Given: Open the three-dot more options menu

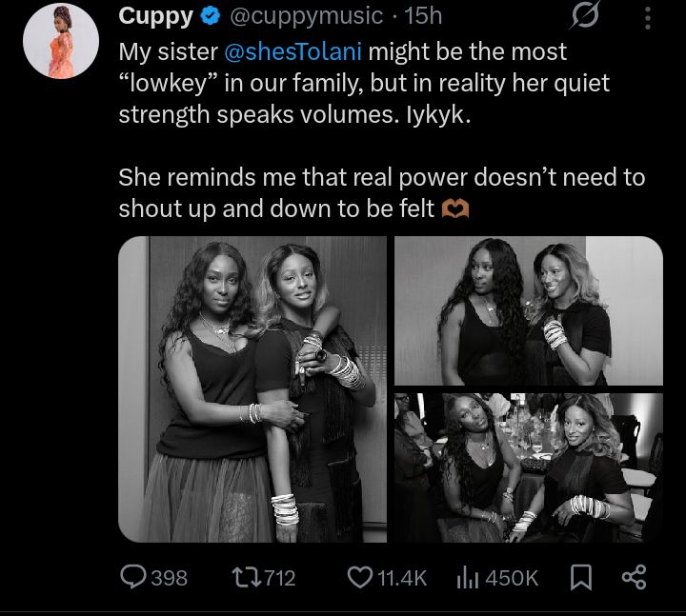Looking at the screenshot, I should [x=648, y=17].
